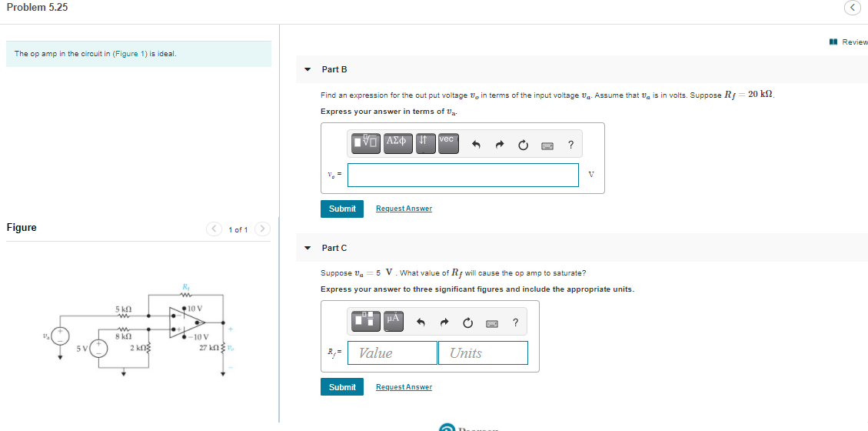The height and width of the screenshot is (431, 868).
Task: Reset the Part B answer field
Action: pyautogui.click(x=523, y=145)
